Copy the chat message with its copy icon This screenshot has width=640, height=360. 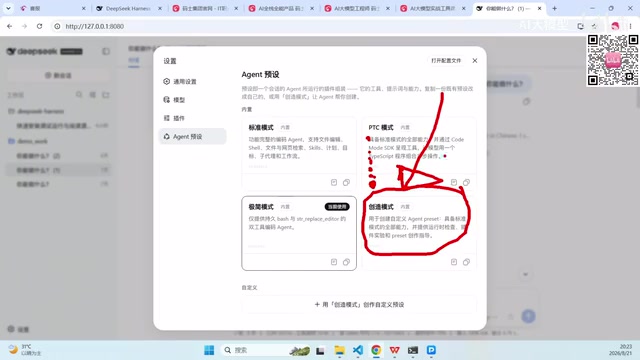526,101
